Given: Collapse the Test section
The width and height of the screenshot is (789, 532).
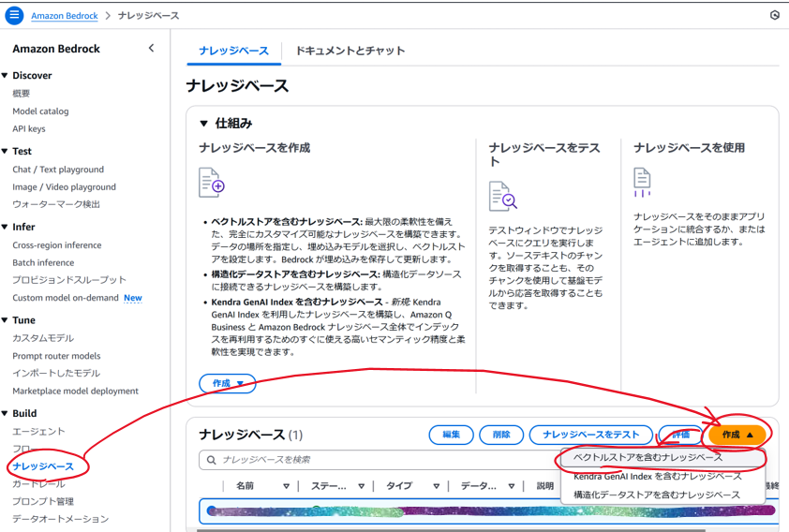Looking at the screenshot, I should [x=5, y=152].
